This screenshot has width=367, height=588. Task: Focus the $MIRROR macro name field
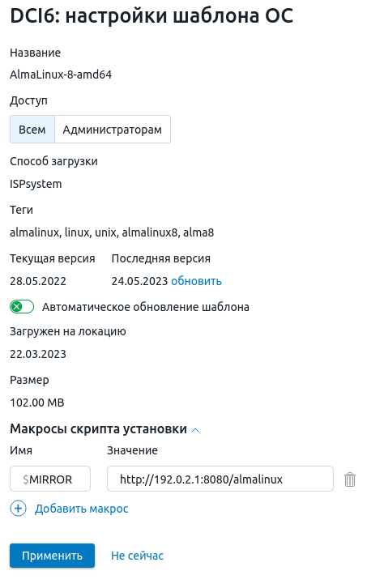(50, 479)
